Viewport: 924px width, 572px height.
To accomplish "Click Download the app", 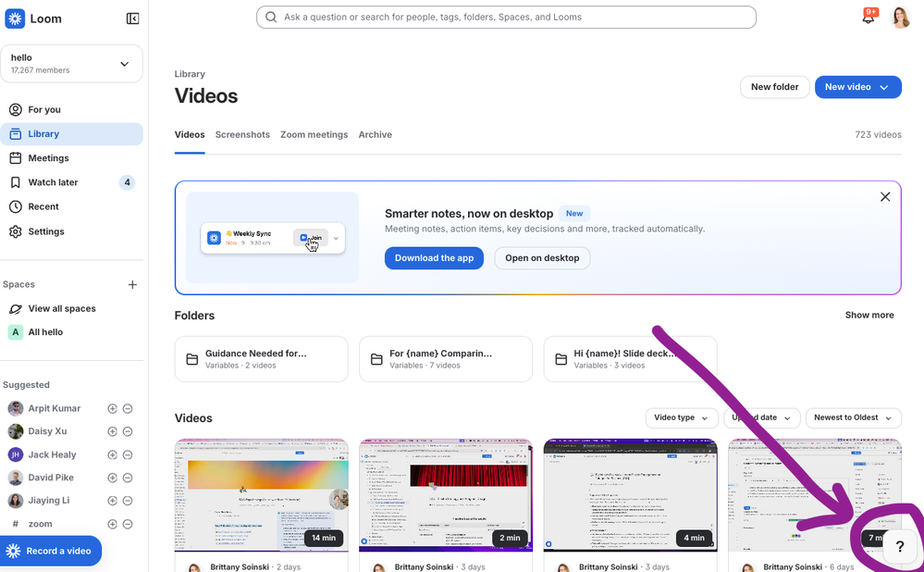I will 435,257.
